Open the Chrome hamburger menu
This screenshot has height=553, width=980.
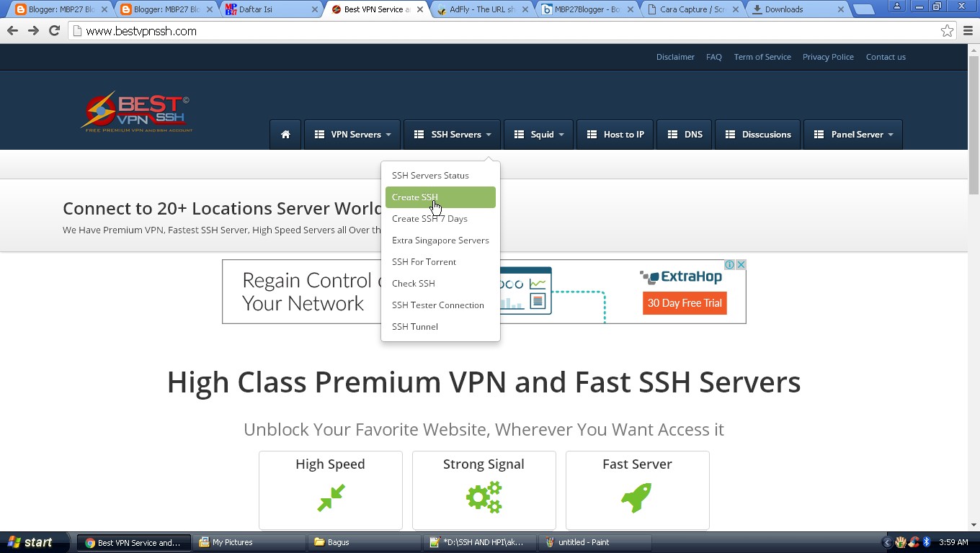click(968, 31)
